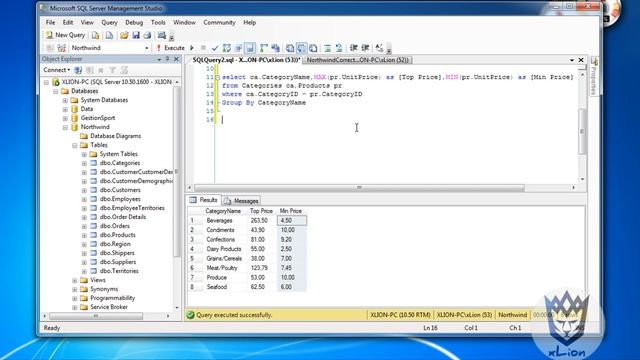The height and width of the screenshot is (360, 640).
Task: Switch output to Results to Text
Action: 290,48
